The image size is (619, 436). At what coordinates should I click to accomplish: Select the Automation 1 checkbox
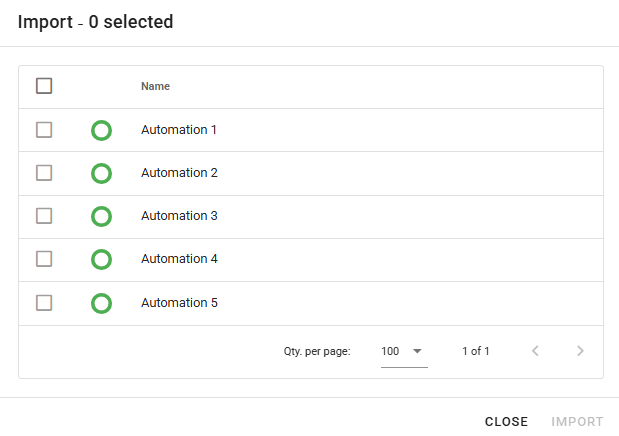44,130
